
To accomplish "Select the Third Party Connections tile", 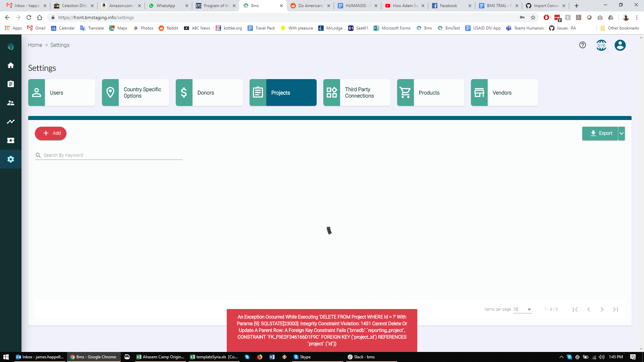I will [x=357, y=93].
